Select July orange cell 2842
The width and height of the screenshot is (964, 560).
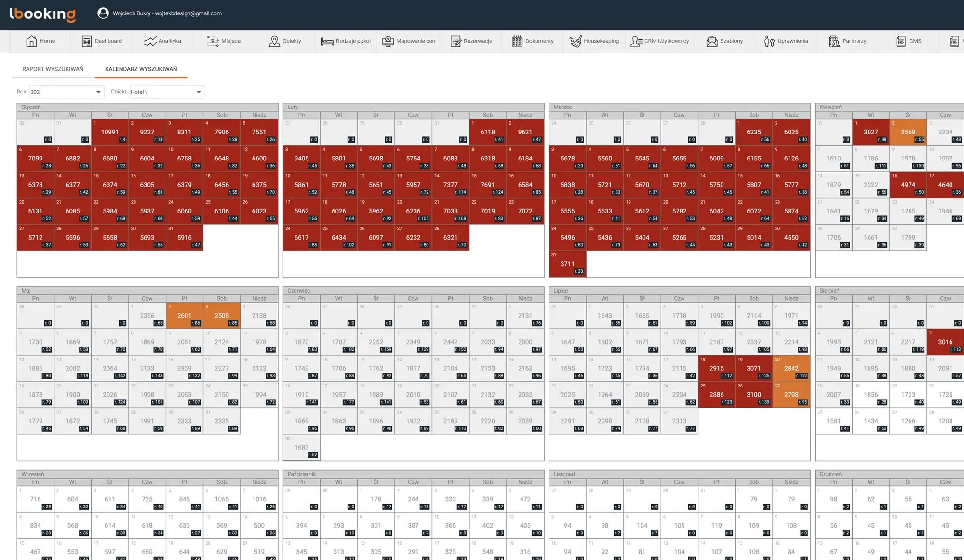(791, 368)
